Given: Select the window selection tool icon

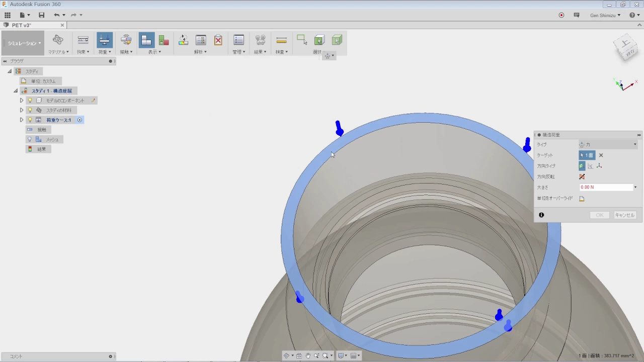Looking at the screenshot, I should click(x=302, y=40).
